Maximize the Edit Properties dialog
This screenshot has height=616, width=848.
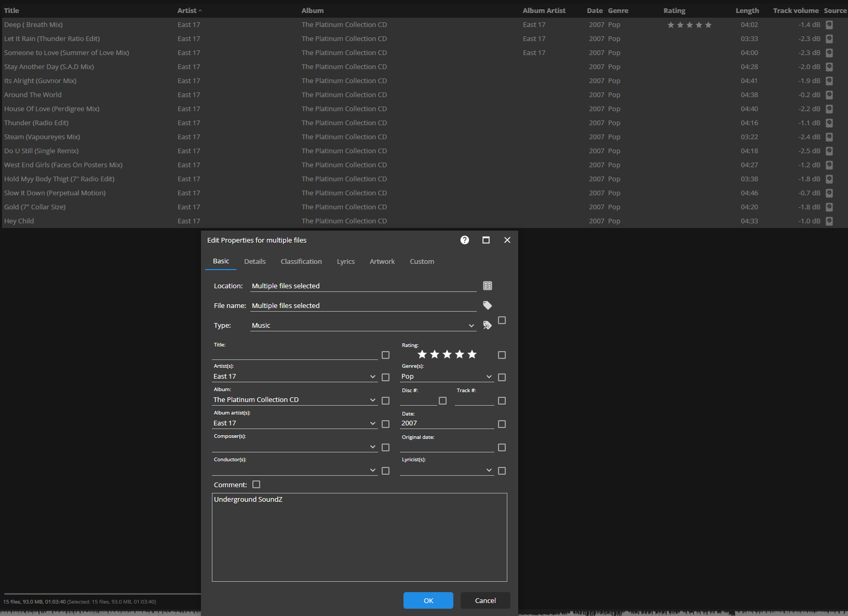tap(486, 240)
